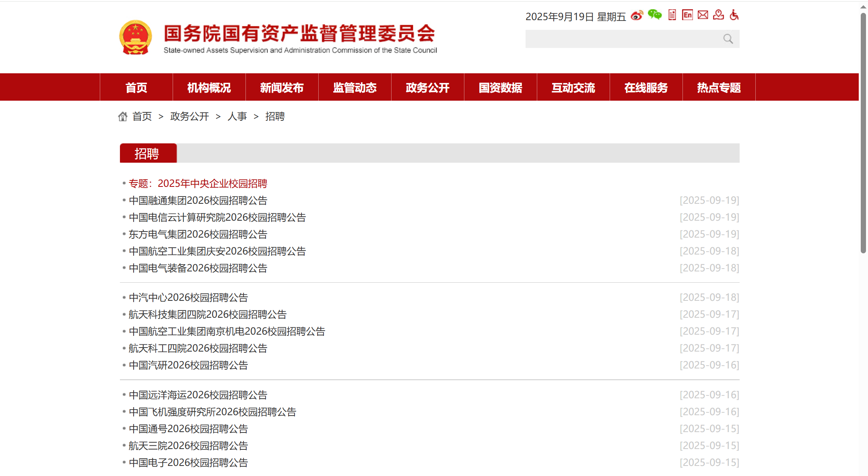Open the 监管动态 navigation menu

pyautogui.click(x=355, y=87)
